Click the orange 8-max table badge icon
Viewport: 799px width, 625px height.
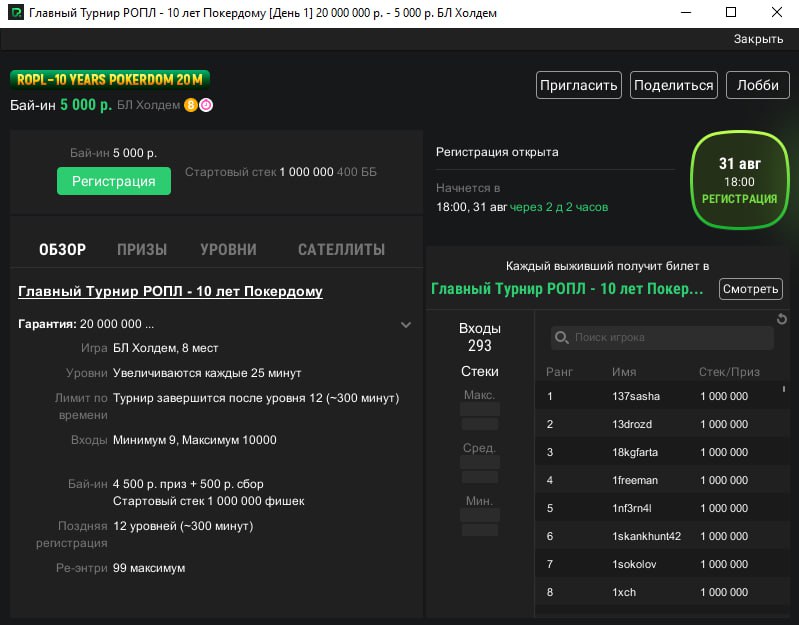coord(191,105)
